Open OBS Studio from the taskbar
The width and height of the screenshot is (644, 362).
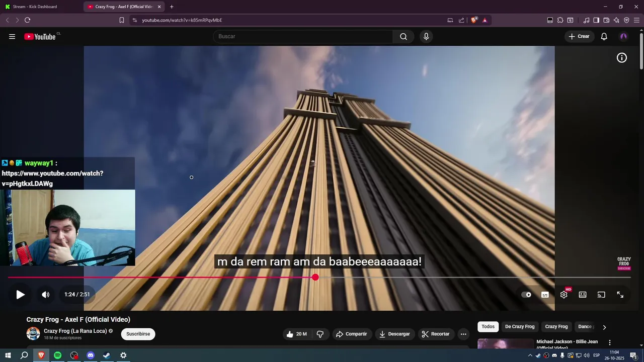coord(74,355)
